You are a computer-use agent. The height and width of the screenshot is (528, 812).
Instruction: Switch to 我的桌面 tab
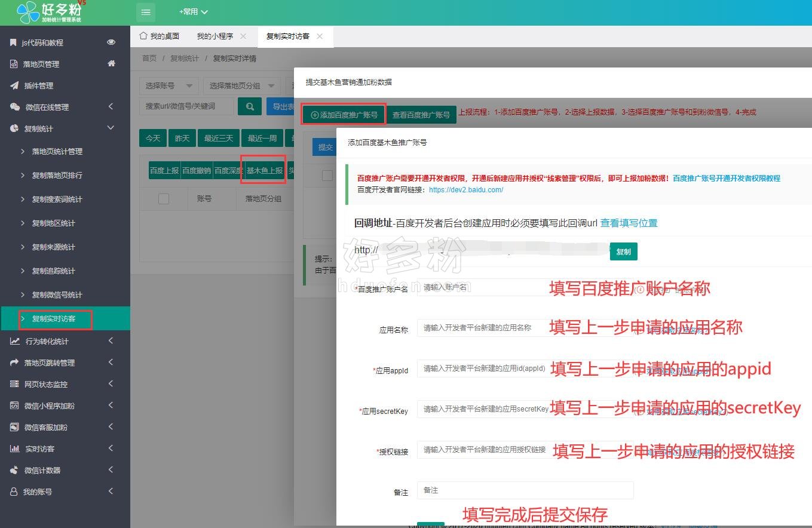(x=159, y=36)
